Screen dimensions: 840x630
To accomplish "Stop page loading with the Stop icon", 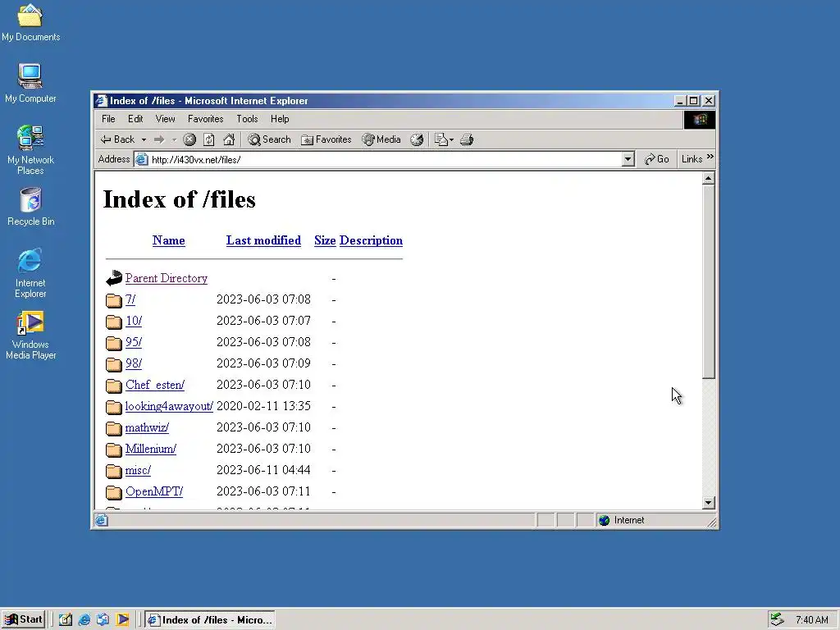I will pos(189,139).
